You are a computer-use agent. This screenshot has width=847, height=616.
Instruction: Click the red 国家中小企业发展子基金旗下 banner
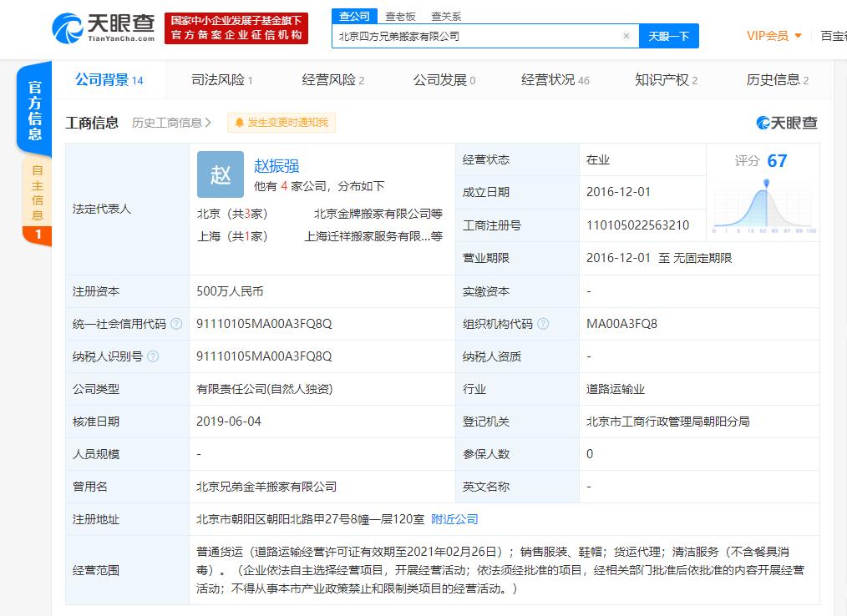(x=236, y=28)
